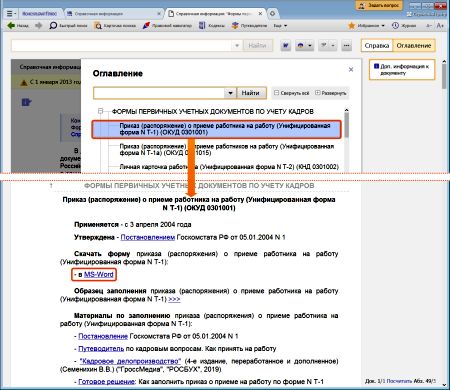
Task: Click the bookmark flag toolbar icon
Action: click(324, 45)
